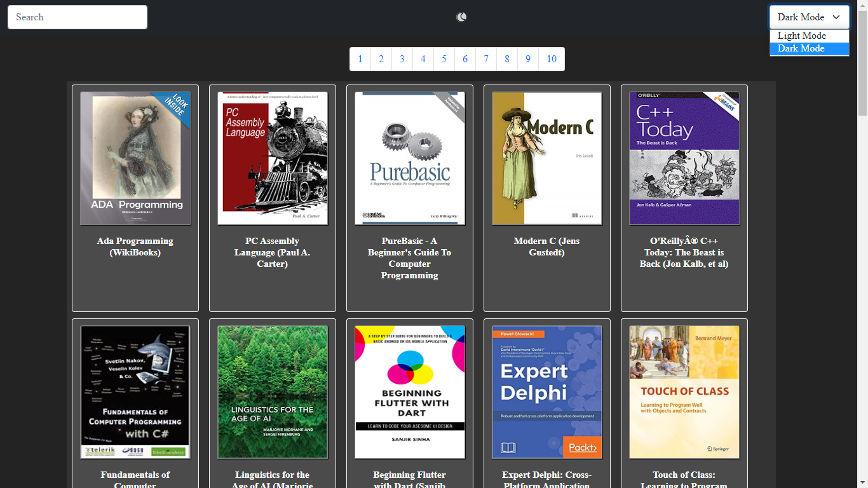This screenshot has width=868, height=488.
Task: Open the Touch of Class book cover
Action: pyautogui.click(x=684, y=392)
